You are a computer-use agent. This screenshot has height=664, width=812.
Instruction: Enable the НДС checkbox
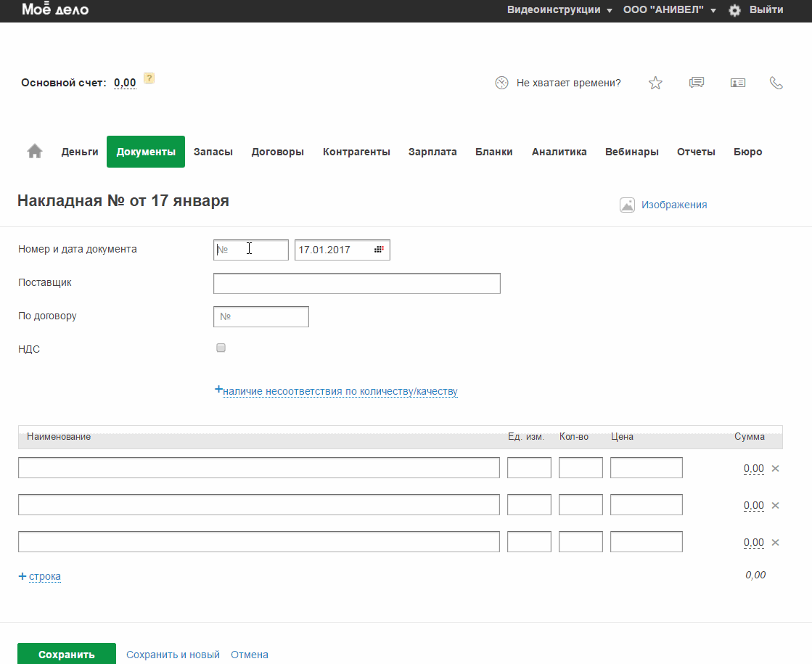tap(221, 348)
